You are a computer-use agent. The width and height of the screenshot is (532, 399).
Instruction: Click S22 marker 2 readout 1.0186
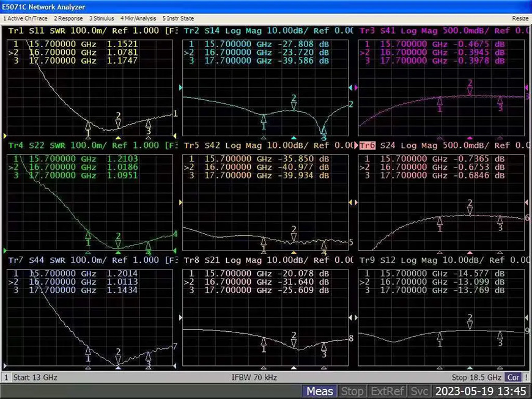tap(122, 167)
